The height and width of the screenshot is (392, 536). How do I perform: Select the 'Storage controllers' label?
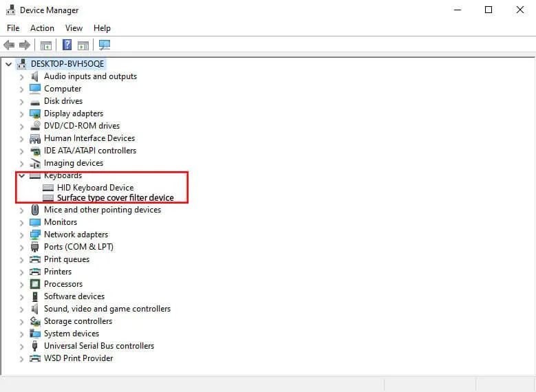point(78,321)
